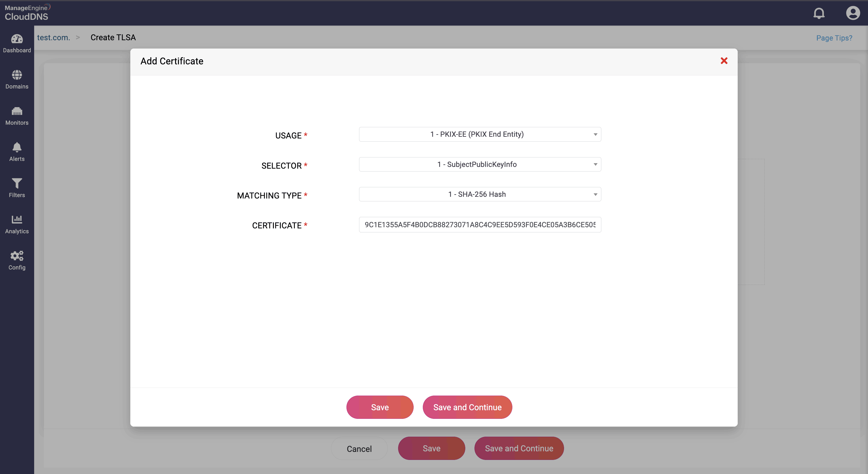Screen dimensions: 868x474
Task: Click Save in the Add Certificate dialog
Action: 380,407
